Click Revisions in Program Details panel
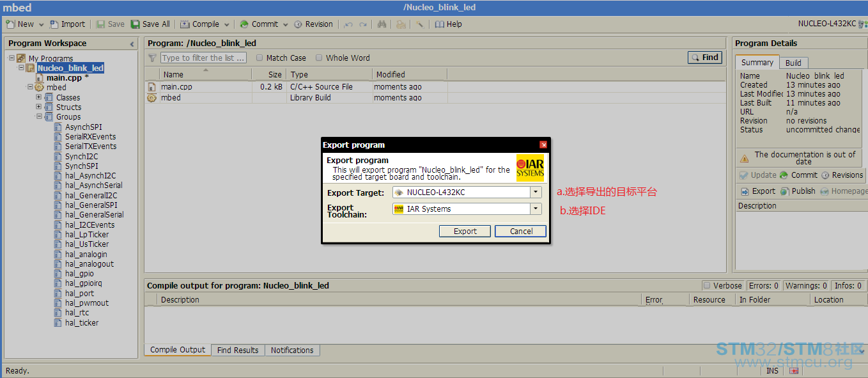Viewport: 868px width, 378px height. (x=842, y=175)
